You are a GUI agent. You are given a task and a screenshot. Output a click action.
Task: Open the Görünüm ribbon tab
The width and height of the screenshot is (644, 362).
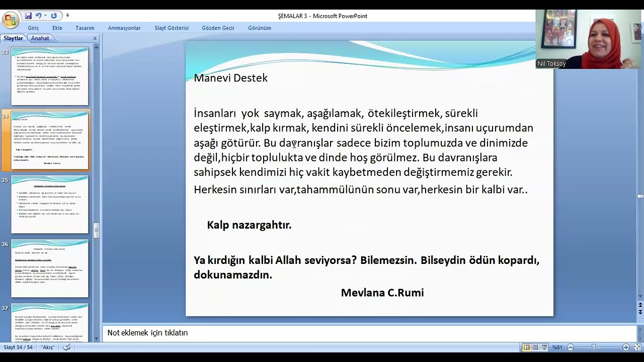click(260, 28)
